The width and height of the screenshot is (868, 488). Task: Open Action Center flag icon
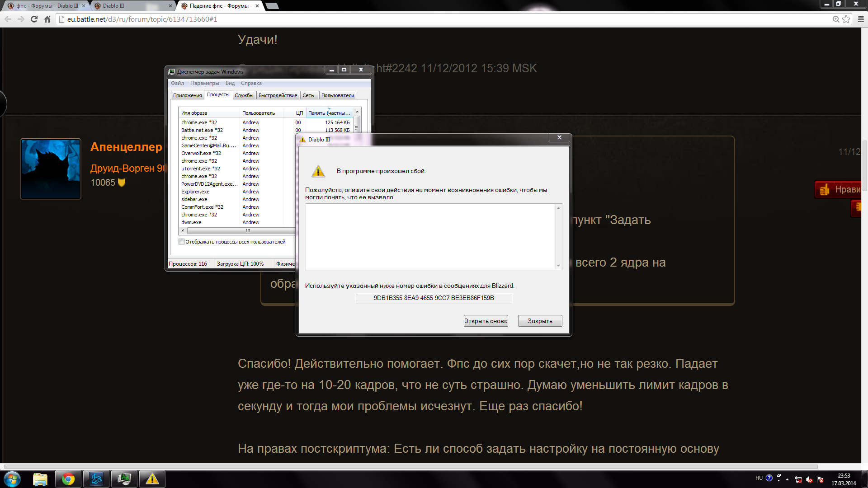point(820,479)
